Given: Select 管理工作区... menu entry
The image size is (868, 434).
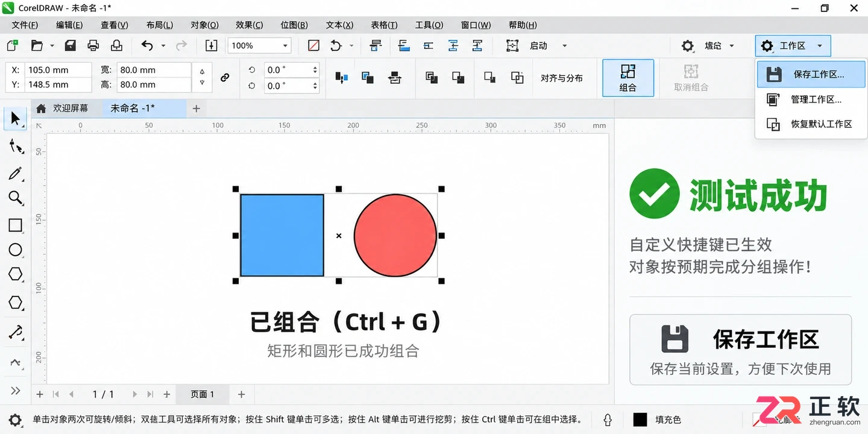Looking at the screenshot, I should point(811,99).
